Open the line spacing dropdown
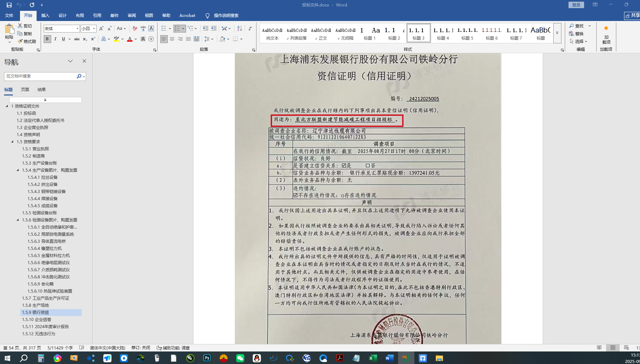640x364 pixels. pos(209,39)
